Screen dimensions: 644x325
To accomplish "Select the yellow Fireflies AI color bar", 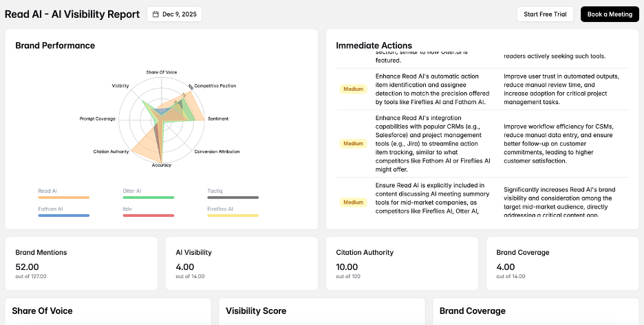I will coord(233,216).
